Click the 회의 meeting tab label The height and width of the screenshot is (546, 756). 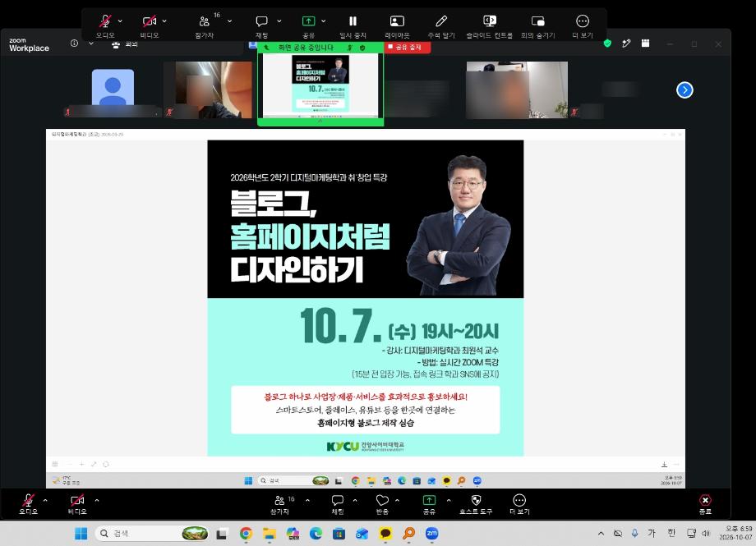(131, 44)
